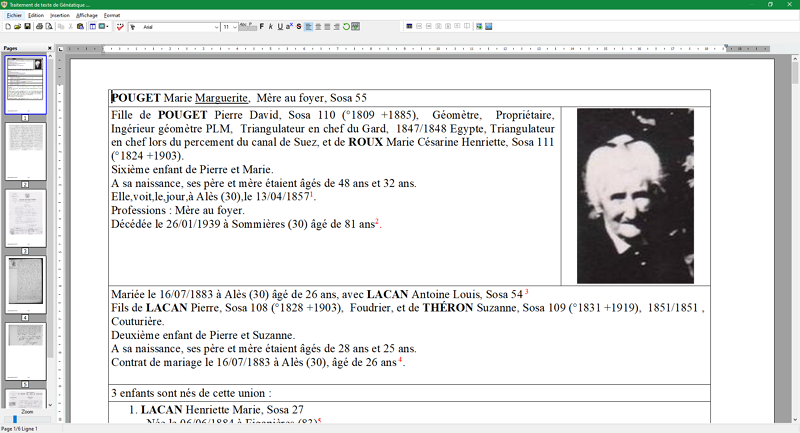The image size is (800, 433).
Task: Select page 2 thumbnail
Action: [26, 151]
